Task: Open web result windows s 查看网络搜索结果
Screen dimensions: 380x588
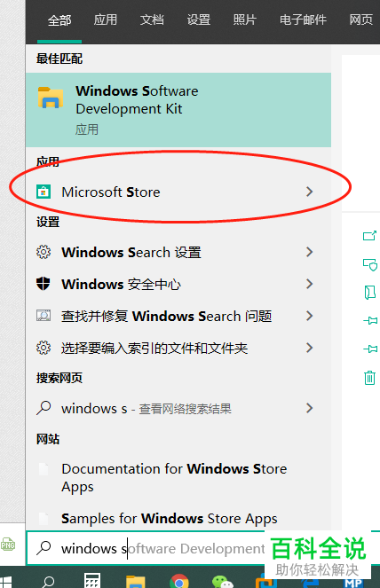Action: point(178,408)
